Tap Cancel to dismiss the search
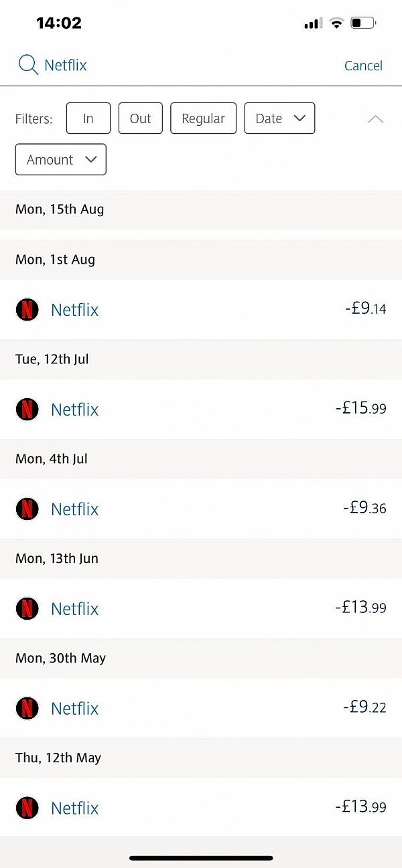Image resolution: width=402 pixels, height=868 pixels. (363, 65)
